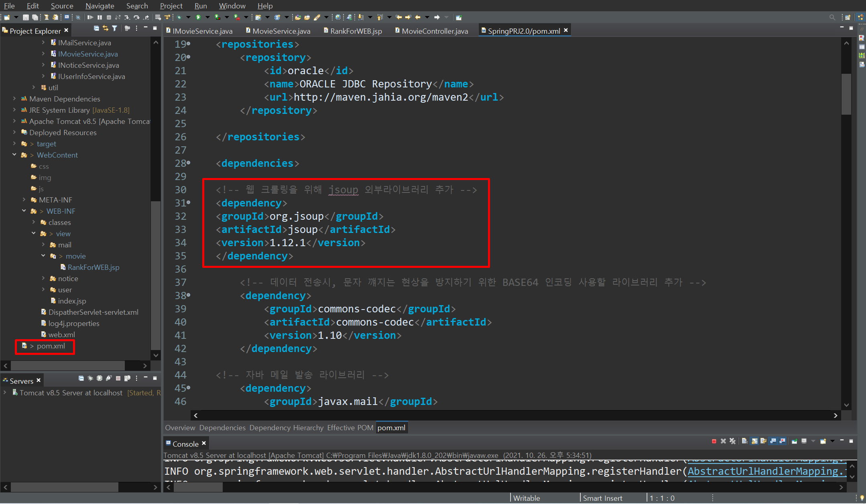866x504 pixels.
Task: Collapse the WEB-INF folder
Action: [x=24, y=211]
